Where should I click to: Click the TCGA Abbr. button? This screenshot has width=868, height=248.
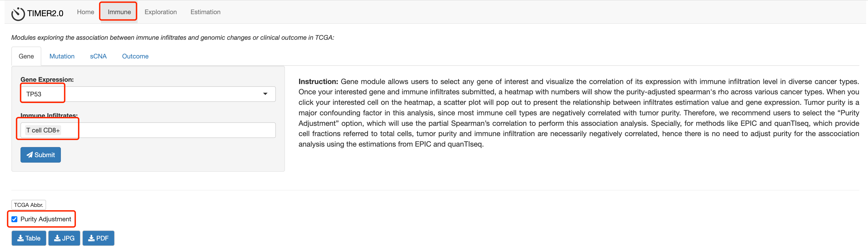tap(29, 205)
